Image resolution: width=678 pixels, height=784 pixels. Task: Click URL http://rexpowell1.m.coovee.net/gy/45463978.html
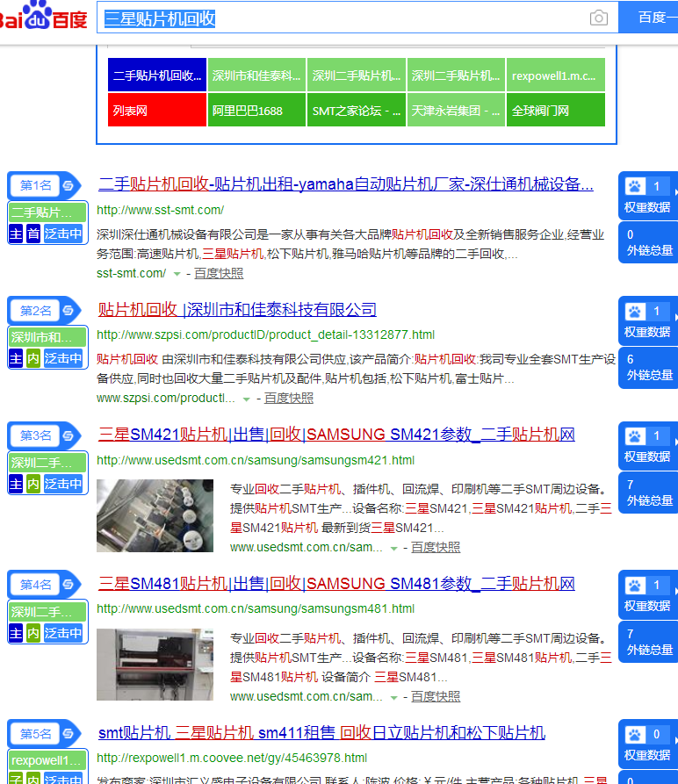click(232, 758)
